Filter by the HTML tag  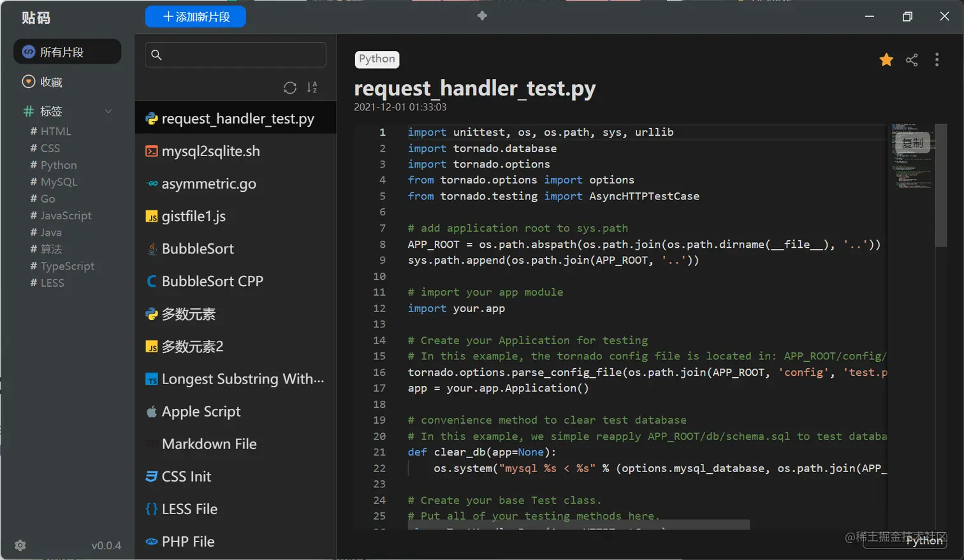pyautogui.click(x=51, y=131)
